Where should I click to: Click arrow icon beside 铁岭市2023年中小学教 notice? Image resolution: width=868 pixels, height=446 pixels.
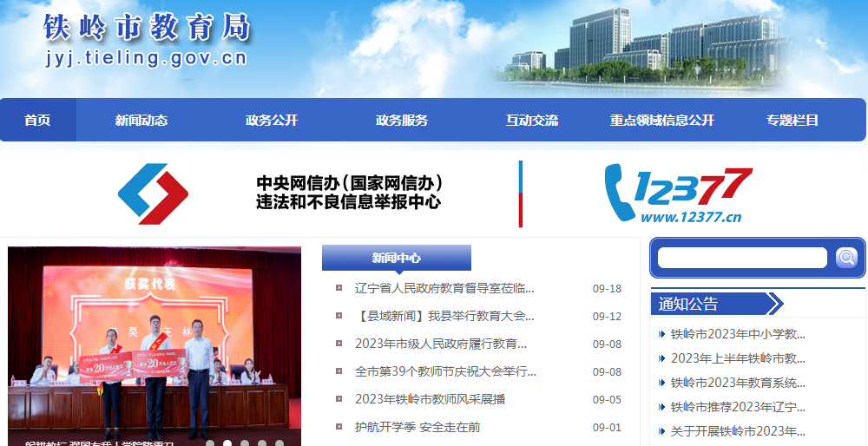(x=661, y=334)
